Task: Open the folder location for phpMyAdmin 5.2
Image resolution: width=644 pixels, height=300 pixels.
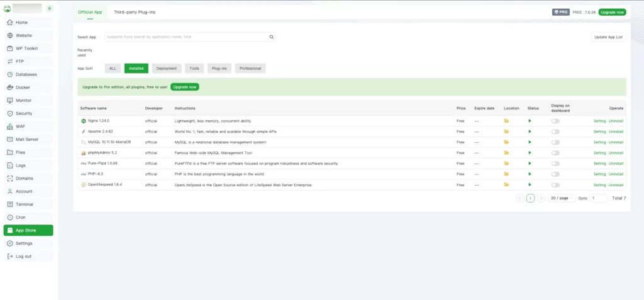Action: click(506, 153)
